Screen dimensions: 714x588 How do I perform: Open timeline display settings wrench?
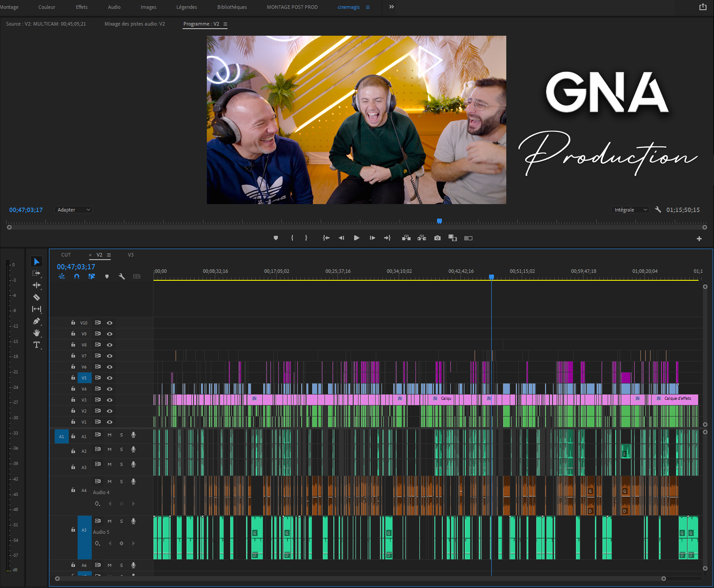[x=122, y=276]
